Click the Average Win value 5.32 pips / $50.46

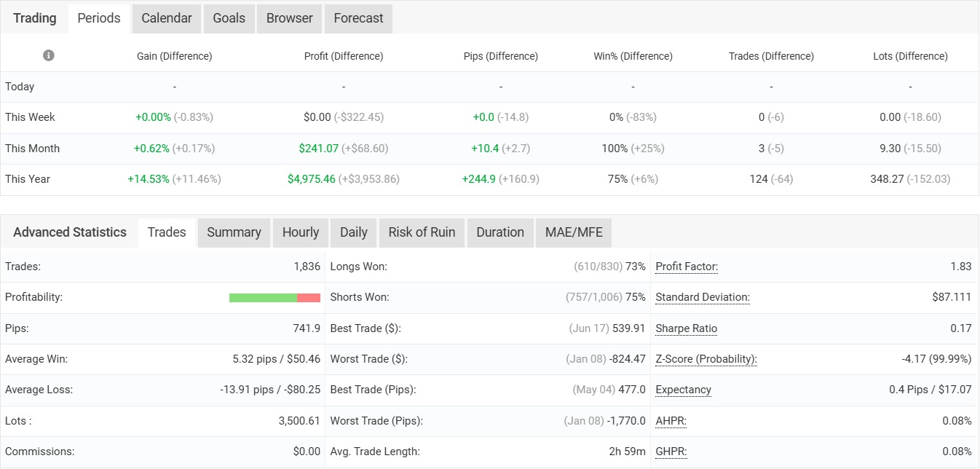click(277, 359)
